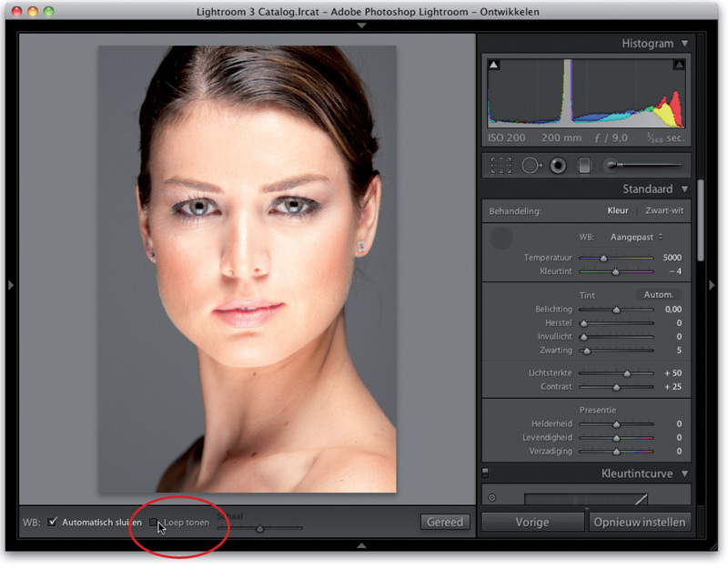Click the Temperatuur slider

point(616,258)
